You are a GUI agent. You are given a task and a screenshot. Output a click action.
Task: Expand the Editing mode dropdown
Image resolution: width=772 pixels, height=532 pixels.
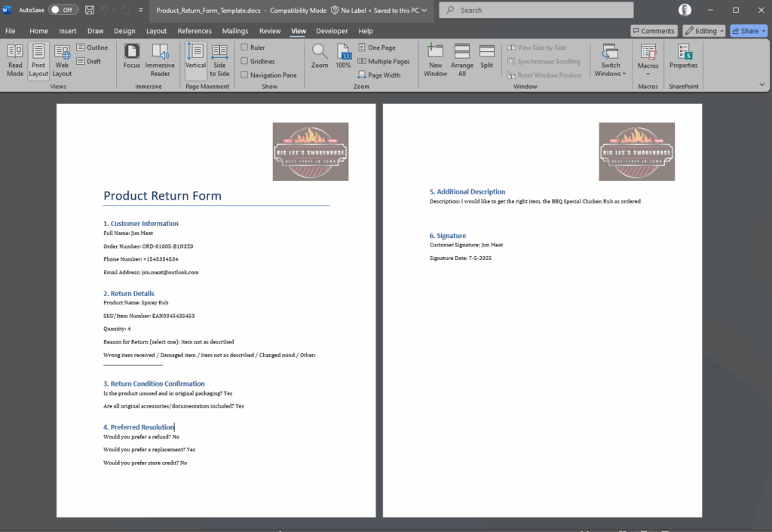[x=704, y=31]
